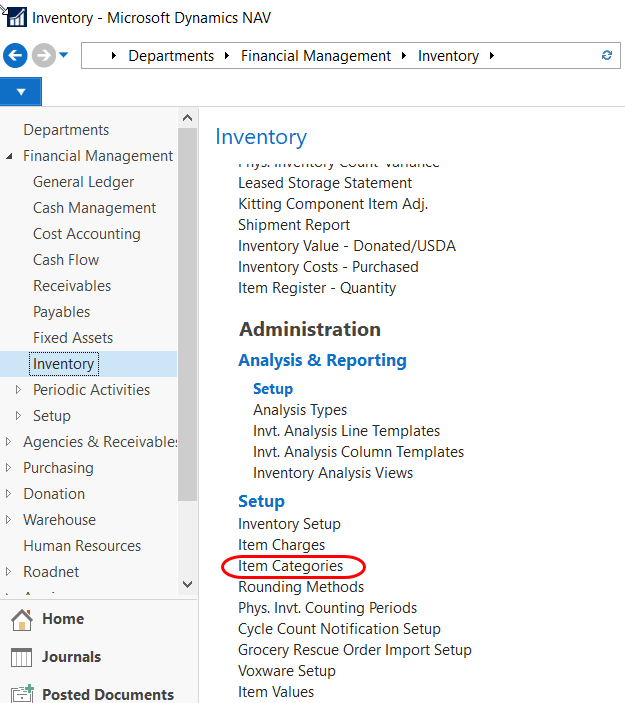Collapse the Financial Management tree node

tap(10, 157)
